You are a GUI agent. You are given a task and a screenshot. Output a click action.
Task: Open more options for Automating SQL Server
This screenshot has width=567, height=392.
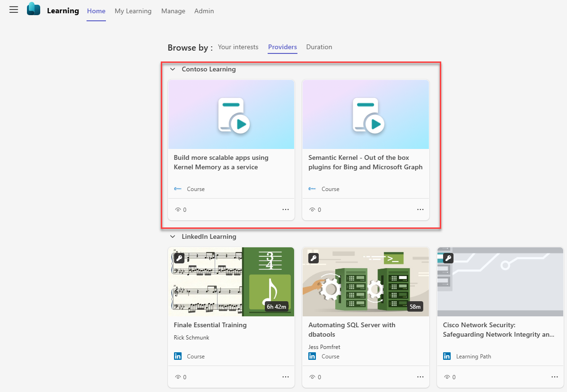[x=420, y=377]
